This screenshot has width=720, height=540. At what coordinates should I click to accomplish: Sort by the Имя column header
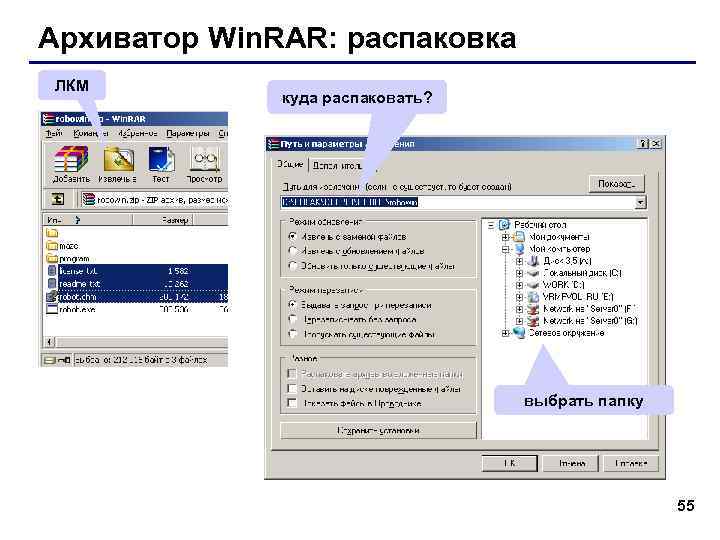click(87, 220)
